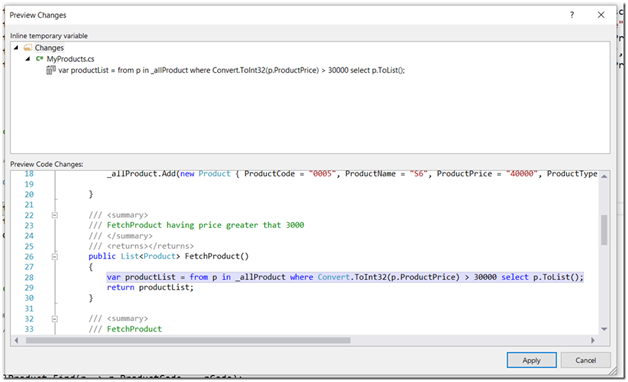The width and height of the screenshot is (628, 382).
Task: Collapse the summary comment at line 22
Action: coord(54,215)
